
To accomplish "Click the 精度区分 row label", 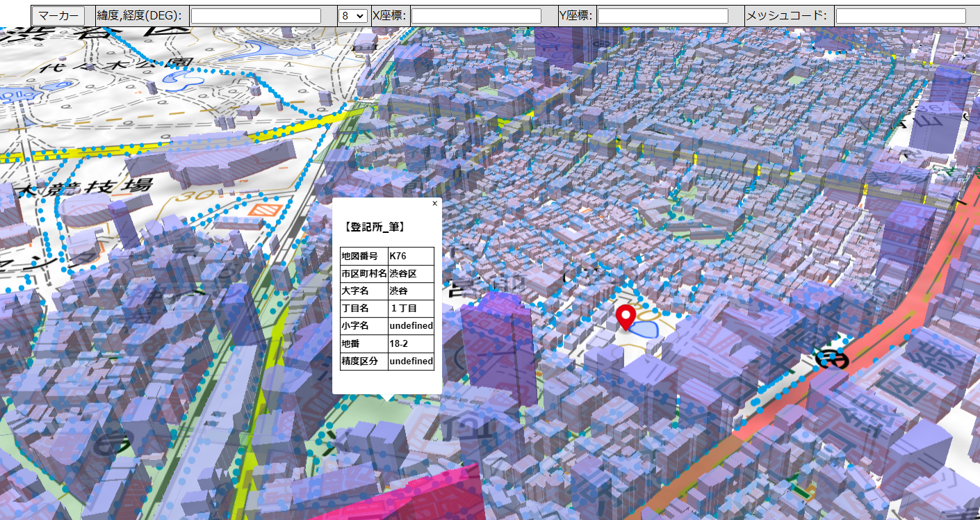I will (x=364, y=361).
